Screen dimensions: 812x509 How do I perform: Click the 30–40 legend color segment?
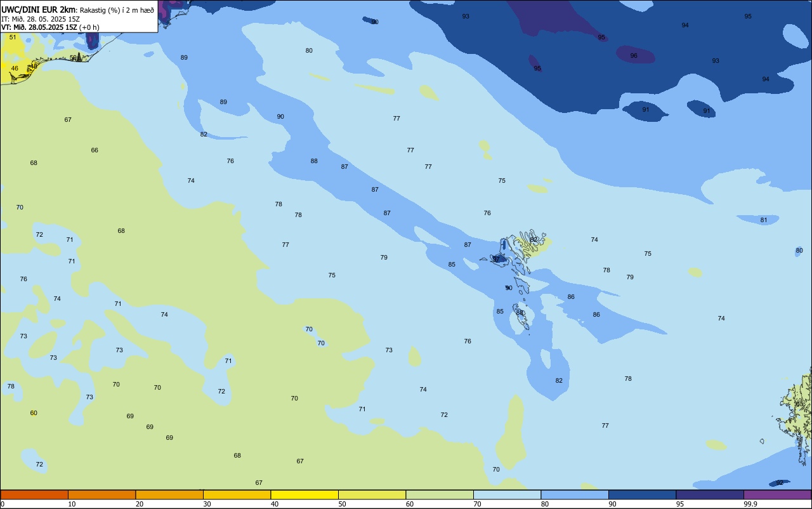(237, 494)
